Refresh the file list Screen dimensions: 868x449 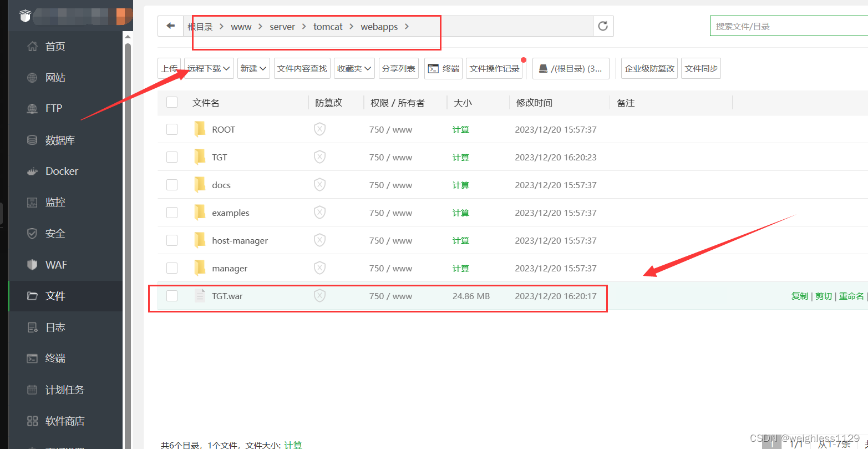tap(603, 26)
